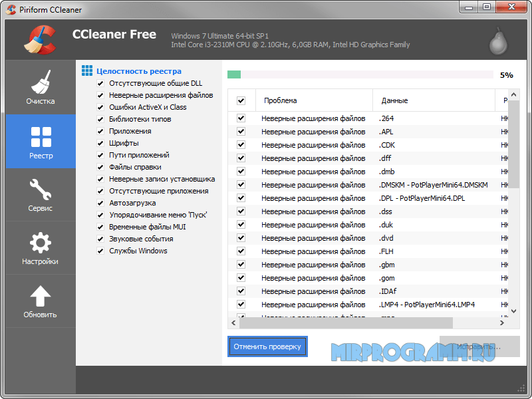Sort by the Проблема column header
The height and width of the screenshot is (399, 532).
tap(314, 100)
